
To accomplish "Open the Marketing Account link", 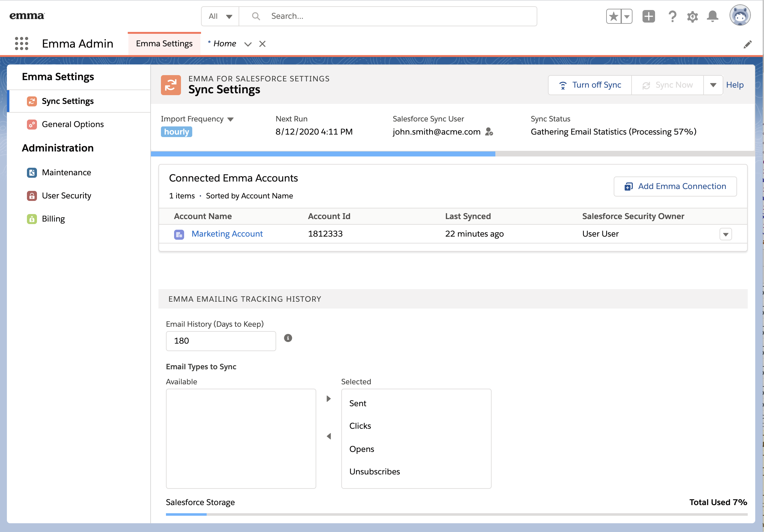I will pos(227,234).
